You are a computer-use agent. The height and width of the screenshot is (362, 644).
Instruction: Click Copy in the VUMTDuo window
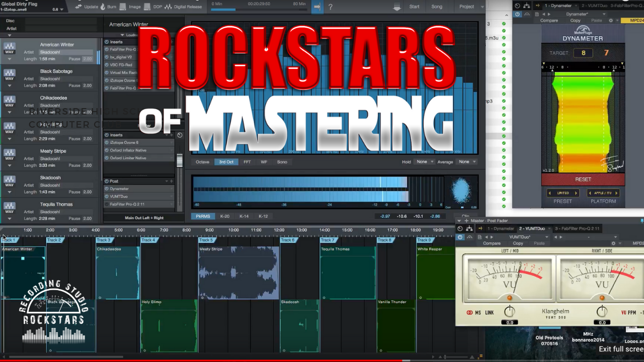518,243
